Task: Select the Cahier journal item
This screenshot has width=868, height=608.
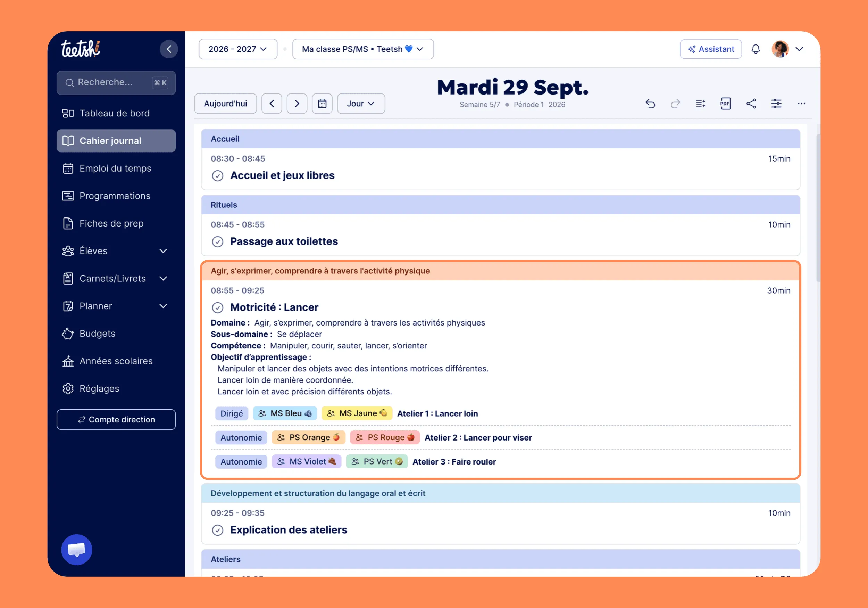Action: [x=116, y=141]
